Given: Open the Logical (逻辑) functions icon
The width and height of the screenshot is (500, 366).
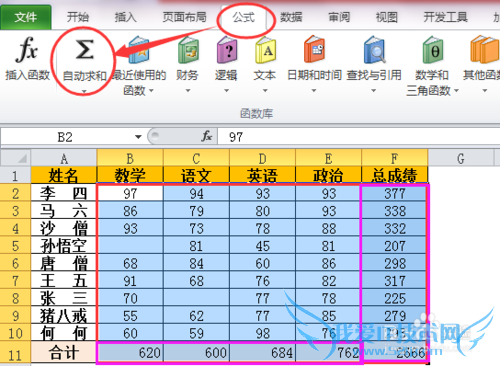Looking at the screenshot, I should coord(227,50).
